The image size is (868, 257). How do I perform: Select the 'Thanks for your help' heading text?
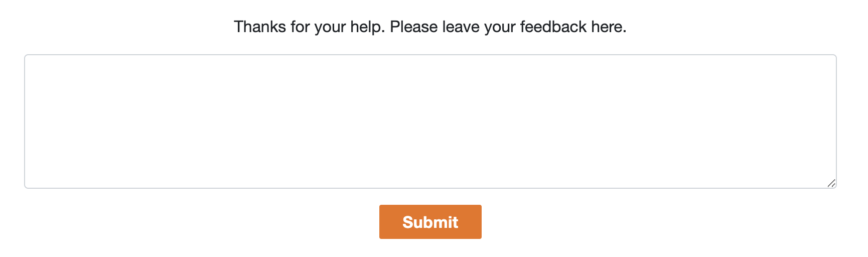pos(309,27)
